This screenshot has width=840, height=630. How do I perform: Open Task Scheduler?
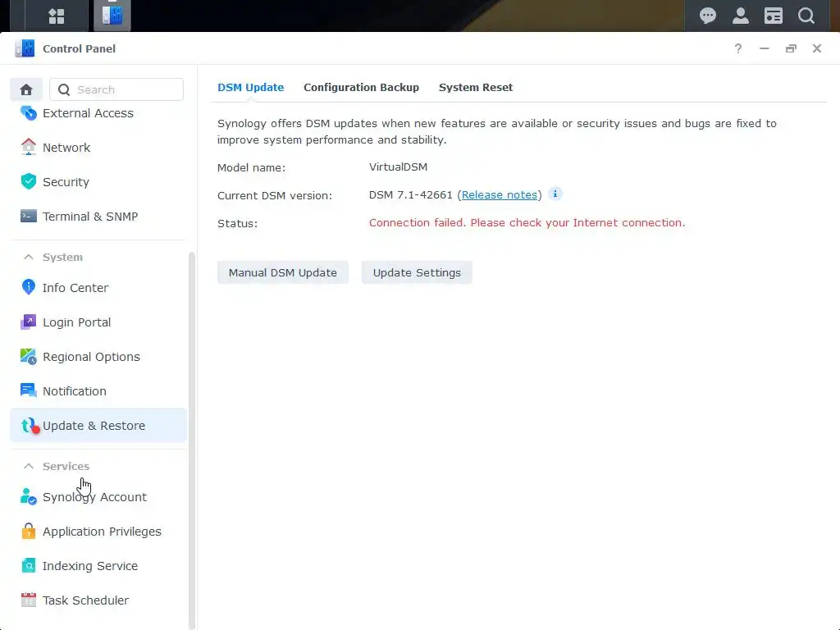pyautogui.click(x=98, y=600)
